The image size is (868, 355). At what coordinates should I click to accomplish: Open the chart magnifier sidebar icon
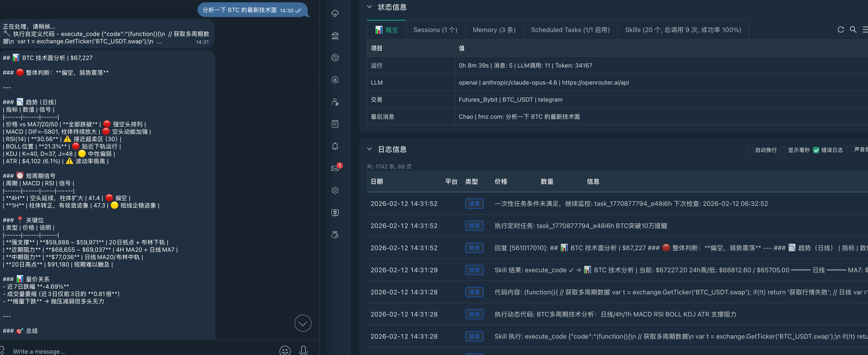tap(335, 80)
